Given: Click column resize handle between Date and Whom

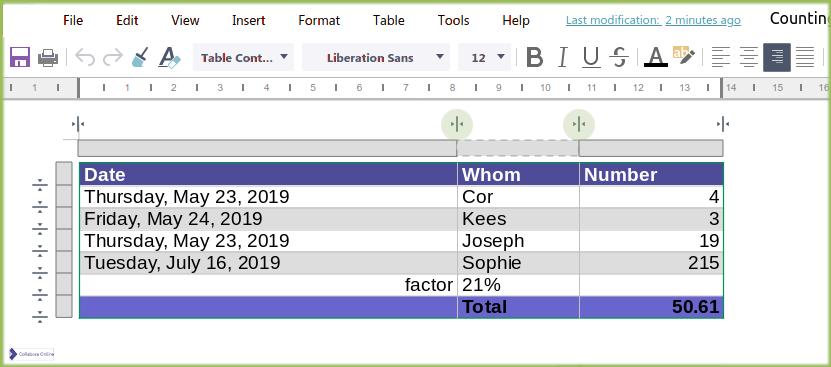Looking at the screenshot, I should coord(457,125).
